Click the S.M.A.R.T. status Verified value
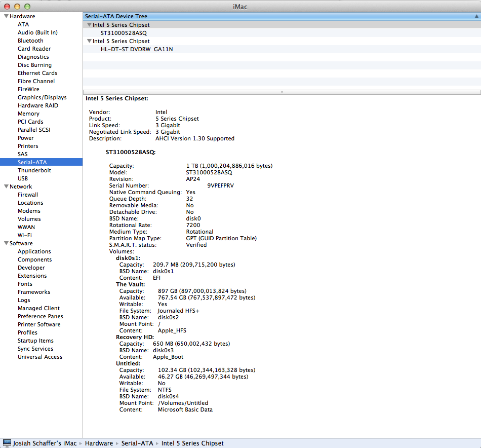 pyautogui.click(x=196, y=245)
